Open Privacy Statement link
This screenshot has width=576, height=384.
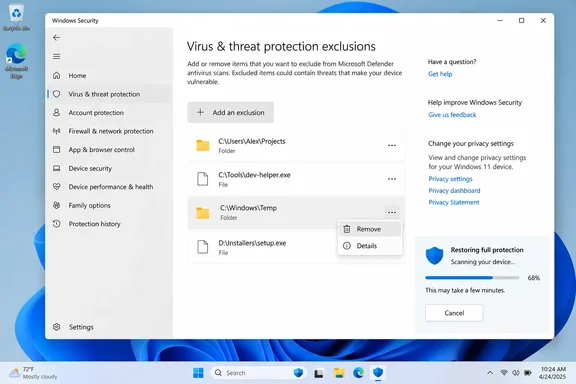(x=454, y=202)
